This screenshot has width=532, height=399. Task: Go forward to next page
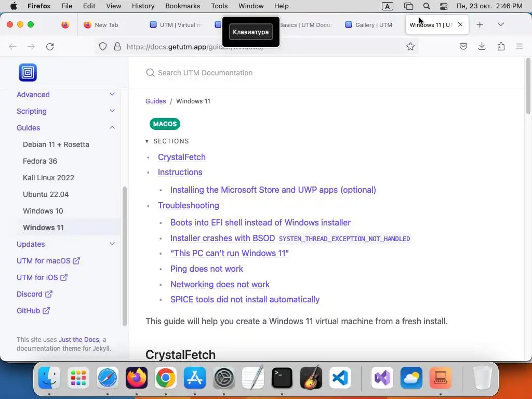(31, 46)
